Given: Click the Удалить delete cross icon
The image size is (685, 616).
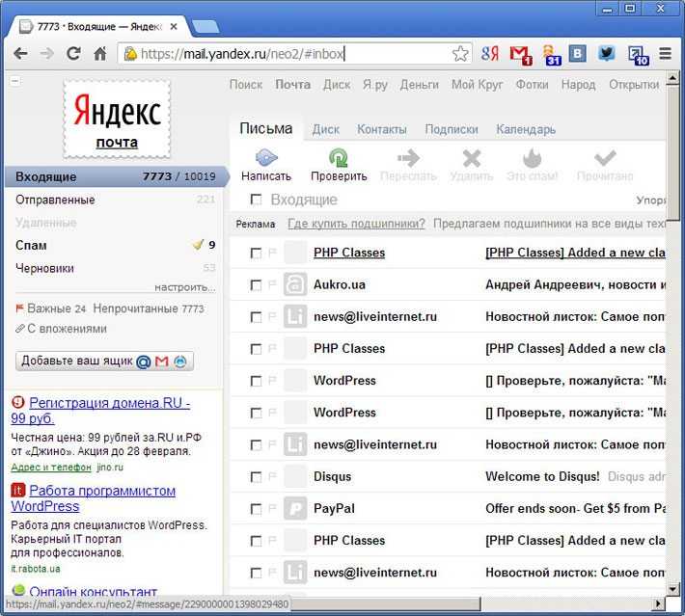Looking at the screenshot, I should click(x=472, y=158).
